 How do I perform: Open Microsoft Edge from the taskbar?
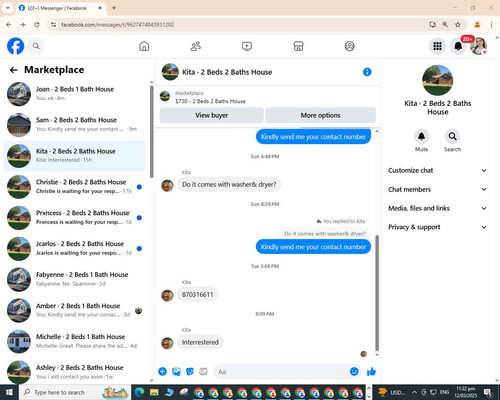[x=139, y=392]
